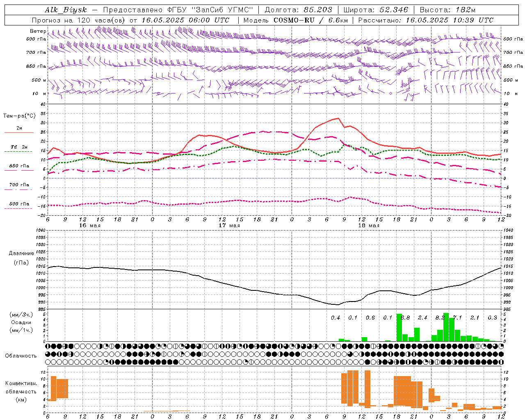Click the station name Alk_Biysk in header
Screen dimensions: 525x420
click(x=66, y=10)
